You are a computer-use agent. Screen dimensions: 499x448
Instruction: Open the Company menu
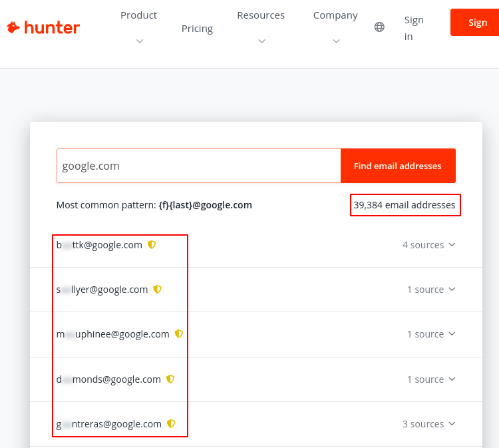(335, 15)
